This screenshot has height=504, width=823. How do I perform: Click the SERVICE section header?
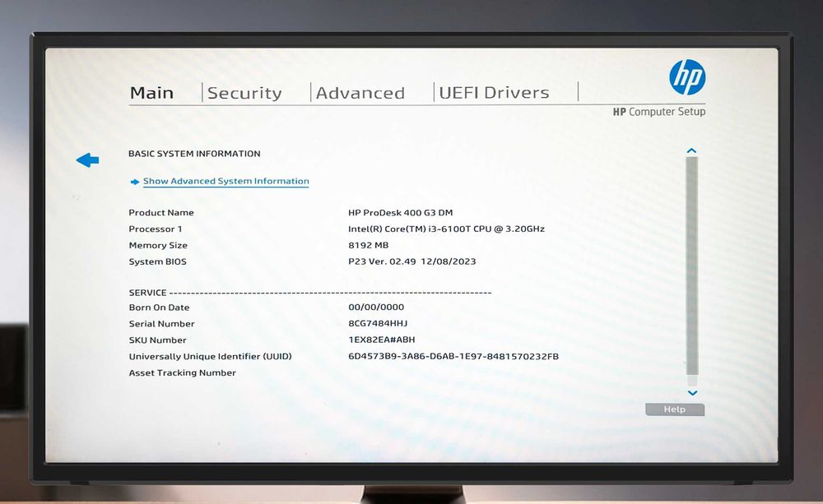147,293
